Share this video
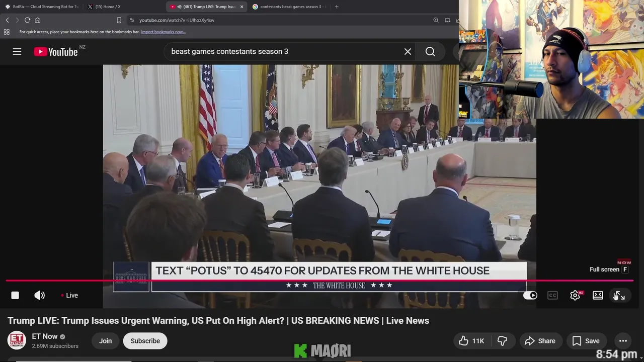The width and height of the screenshot is (644, 362). point(540,341)
